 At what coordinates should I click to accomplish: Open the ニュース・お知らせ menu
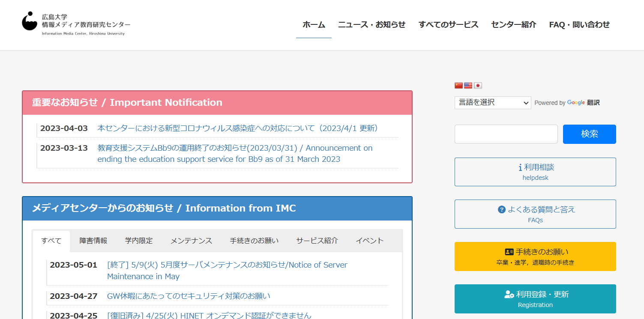(371, 25)
